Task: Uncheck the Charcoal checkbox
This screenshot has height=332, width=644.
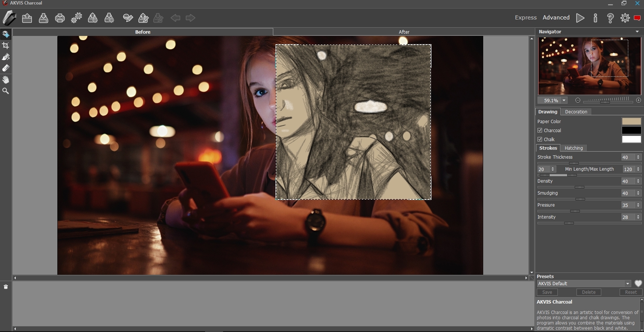Action: click(540, 130)
